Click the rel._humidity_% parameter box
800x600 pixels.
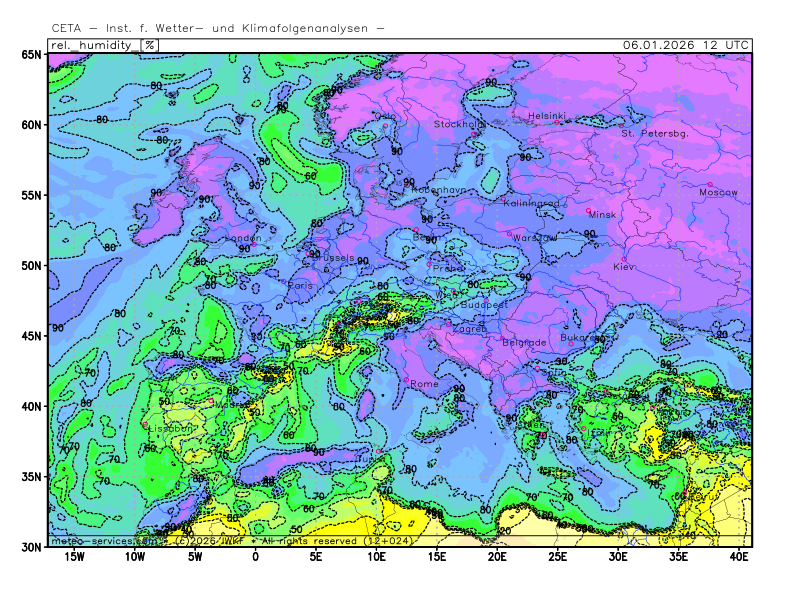[x=103, y=45]
